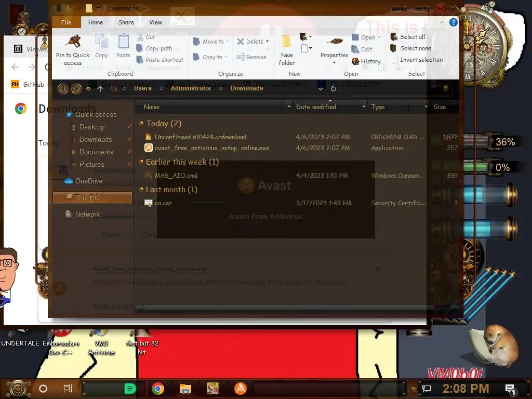The image size is (532, 399).
Task: Open file History
Action: click(366, 61)
